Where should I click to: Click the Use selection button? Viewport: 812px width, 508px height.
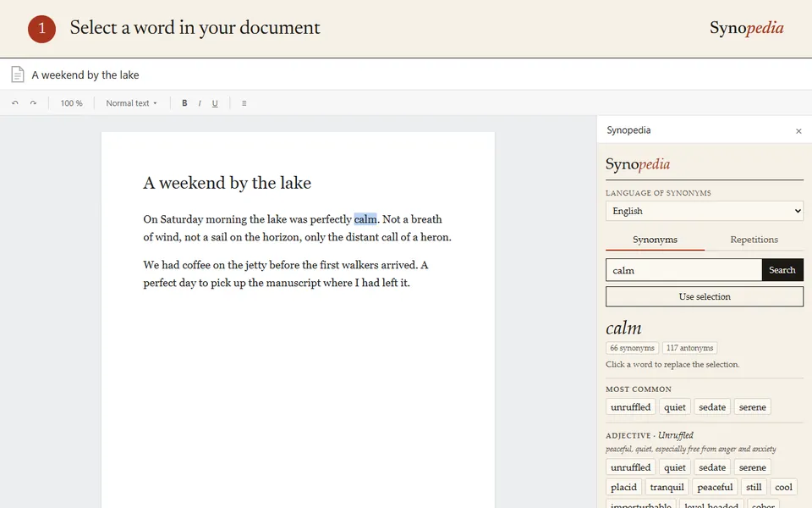[705, 296]
